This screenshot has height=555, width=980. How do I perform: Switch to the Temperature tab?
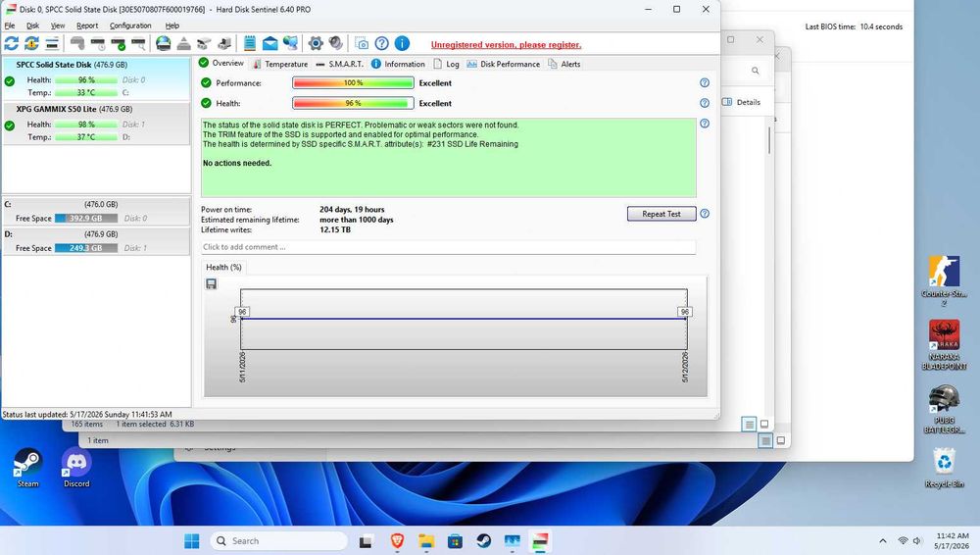[x=280, y=64]
